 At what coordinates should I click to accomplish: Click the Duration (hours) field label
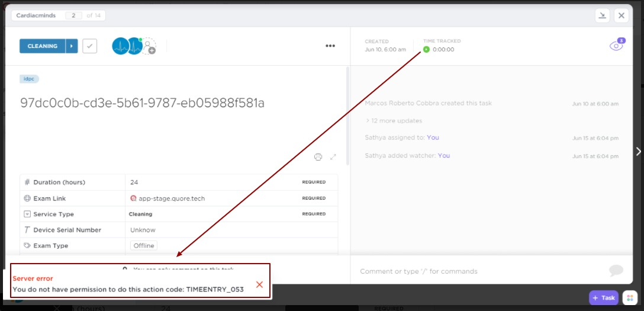[59, 182]
